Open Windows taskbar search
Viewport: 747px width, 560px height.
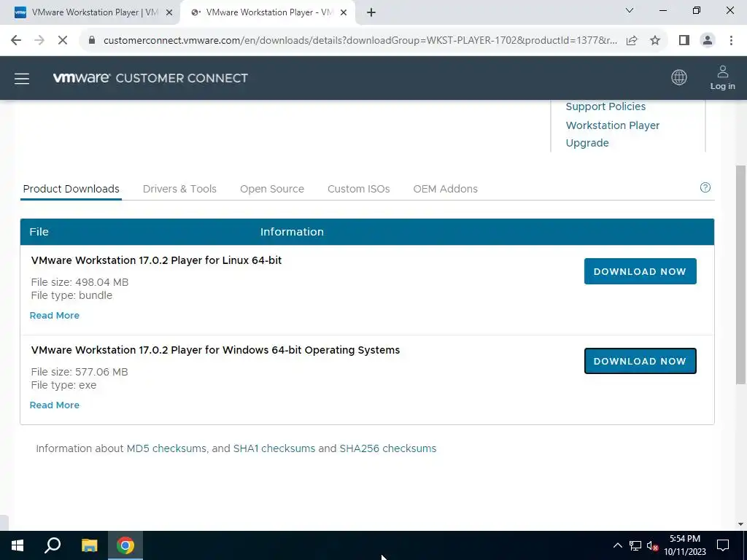click(53, 545)
